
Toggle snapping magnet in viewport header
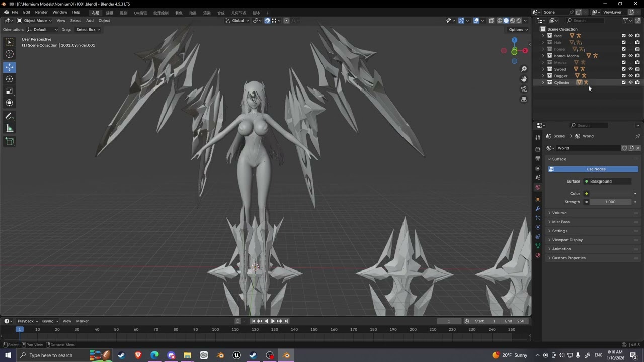(267, 21)
